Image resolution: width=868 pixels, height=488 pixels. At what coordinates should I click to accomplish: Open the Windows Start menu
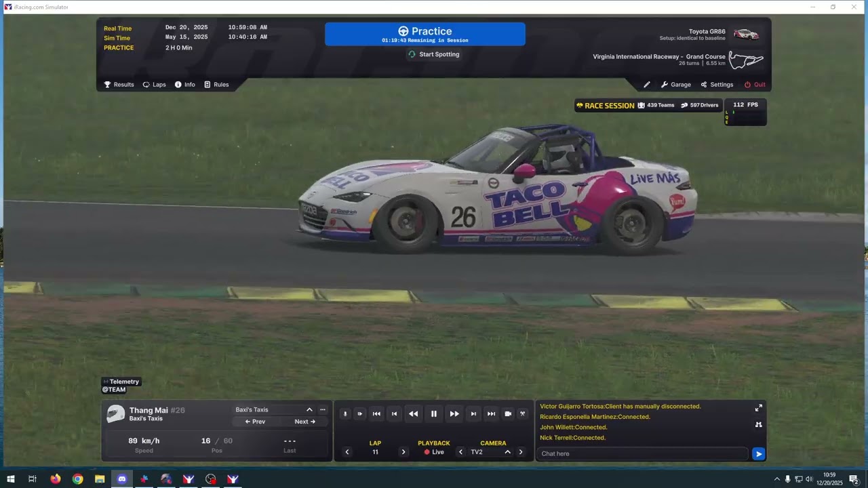(x=10, y=479)
